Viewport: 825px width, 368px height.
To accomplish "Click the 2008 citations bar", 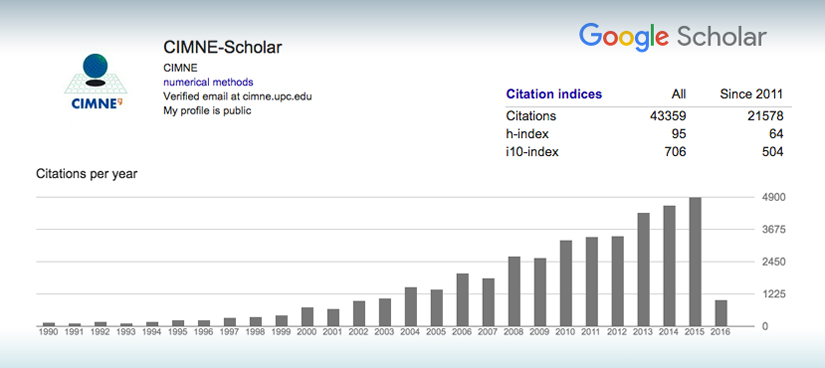I will [514, 291].
